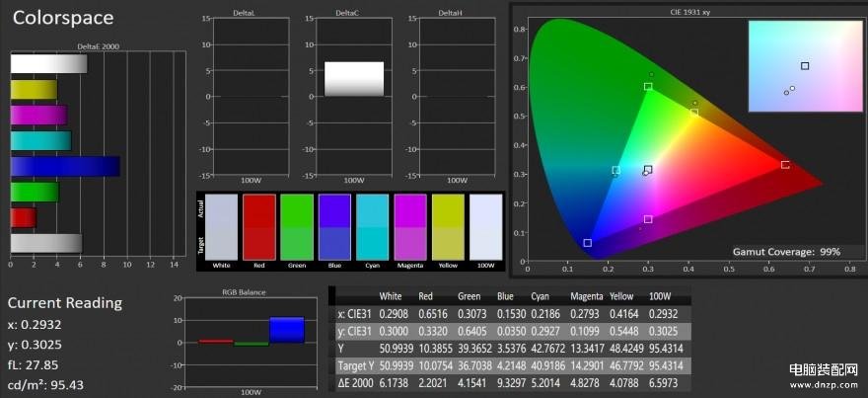Click the Blue column header in data table

click(505, 296)
